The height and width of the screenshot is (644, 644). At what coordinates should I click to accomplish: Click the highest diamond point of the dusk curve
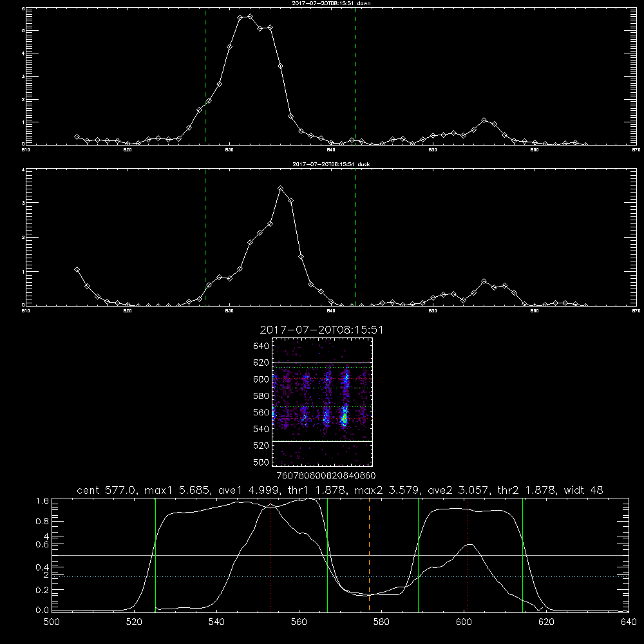point(281,189)
